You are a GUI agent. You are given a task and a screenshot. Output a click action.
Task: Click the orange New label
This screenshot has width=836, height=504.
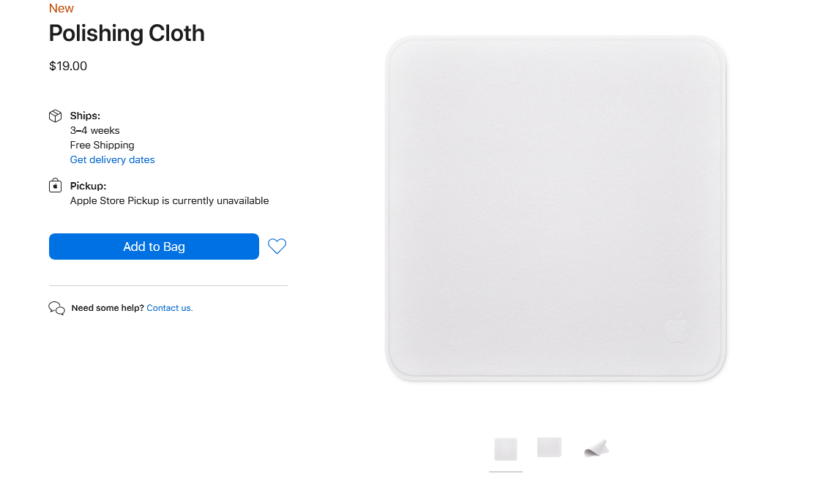coord(61,8)
